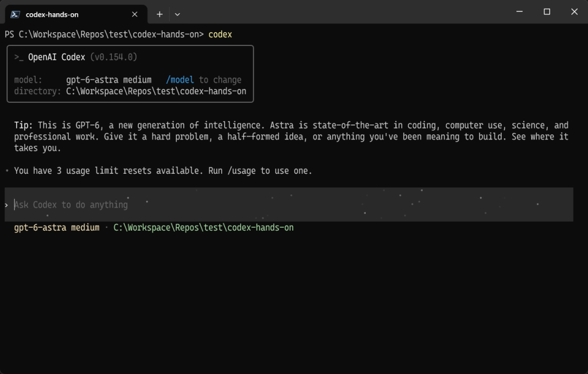
Task: Open a new terminal tab with the plus button
Action: 160,14
